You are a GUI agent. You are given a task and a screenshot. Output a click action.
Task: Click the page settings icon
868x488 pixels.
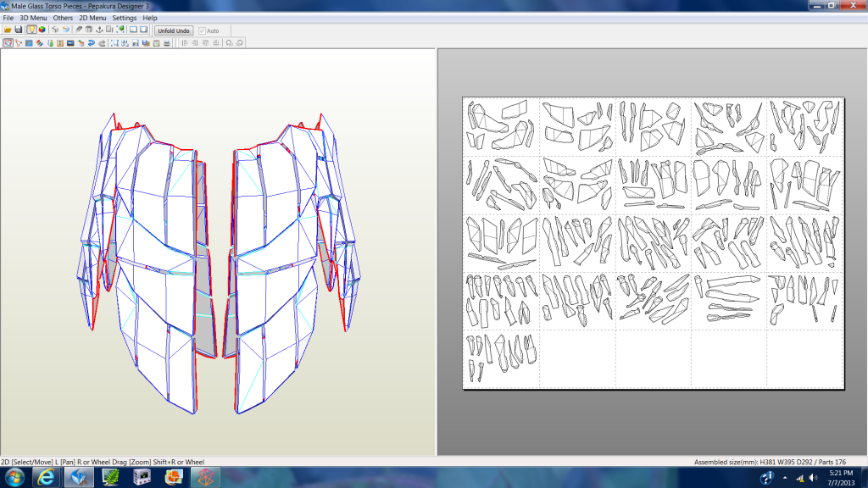pos(136,42)
